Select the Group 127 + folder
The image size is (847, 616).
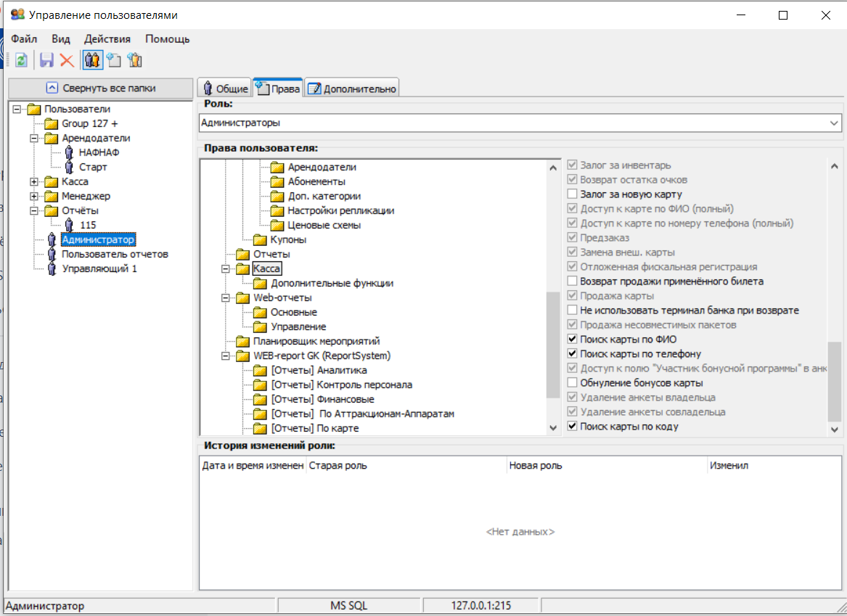90,123
